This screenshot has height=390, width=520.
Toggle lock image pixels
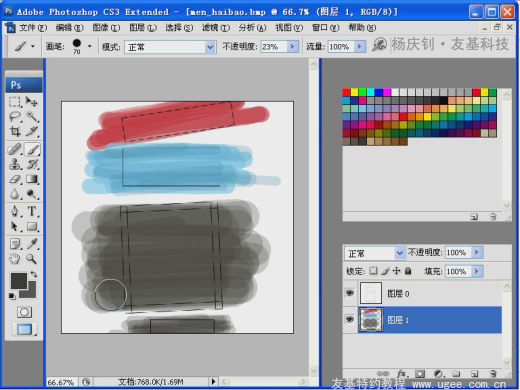point(385,271)
